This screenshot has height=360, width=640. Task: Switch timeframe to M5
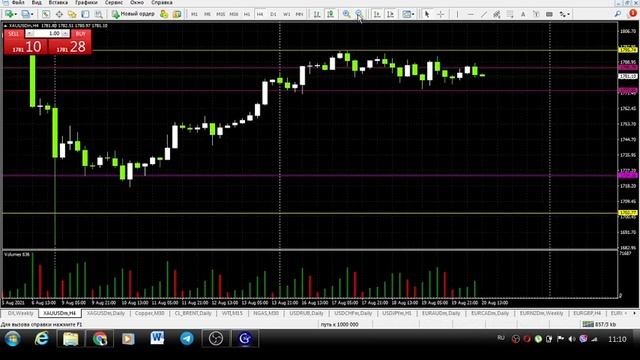point(207,14)
